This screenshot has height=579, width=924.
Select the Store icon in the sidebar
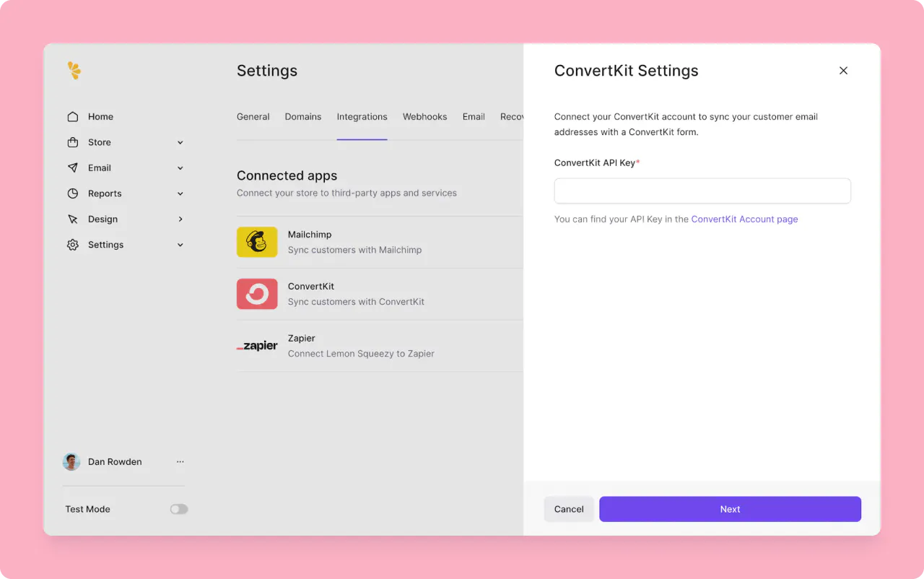point(73,142)
